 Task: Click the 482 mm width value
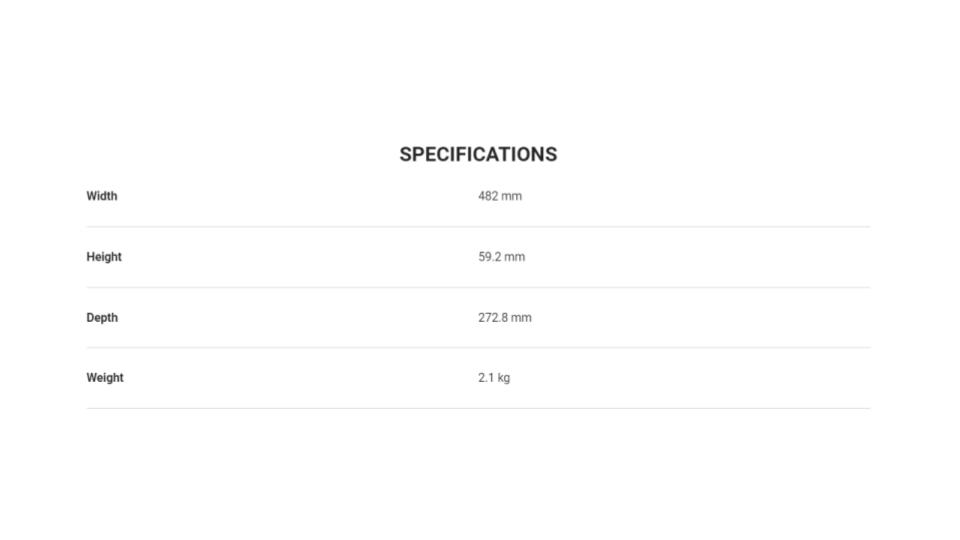500,196
